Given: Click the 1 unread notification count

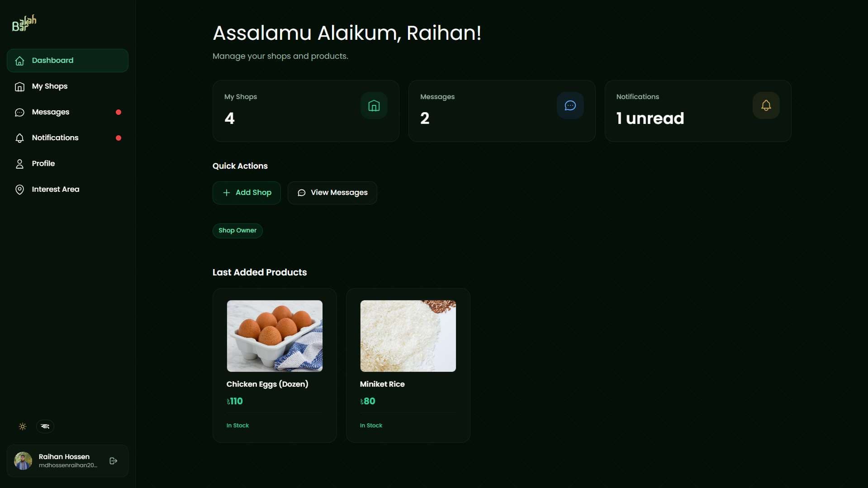Looking at the screenshot, I should tap(650, 118).
